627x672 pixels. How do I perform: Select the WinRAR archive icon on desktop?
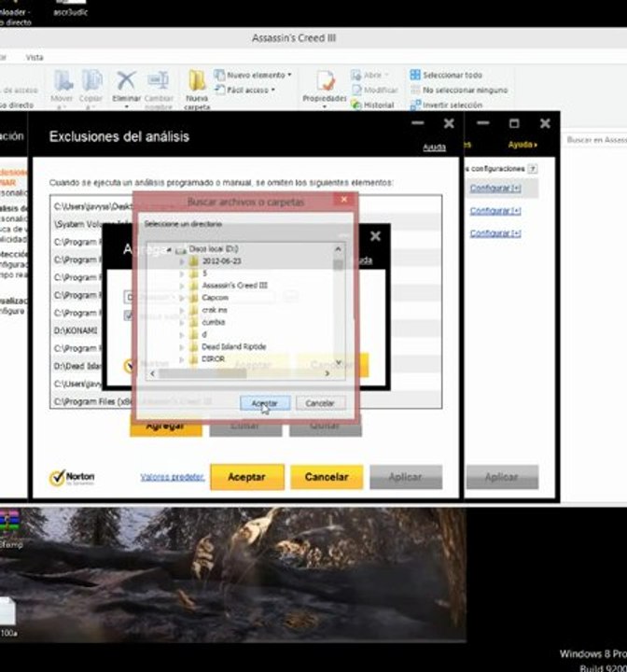pos(9,521)
